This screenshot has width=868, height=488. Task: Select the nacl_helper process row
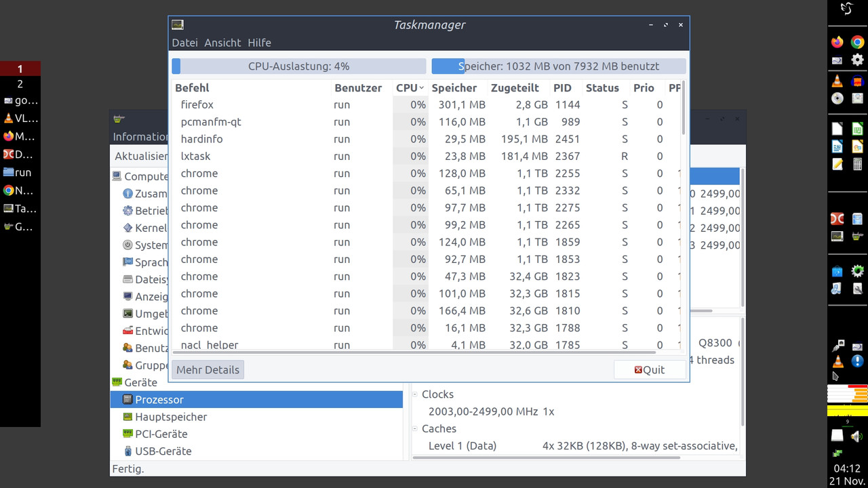click(426, 344)
